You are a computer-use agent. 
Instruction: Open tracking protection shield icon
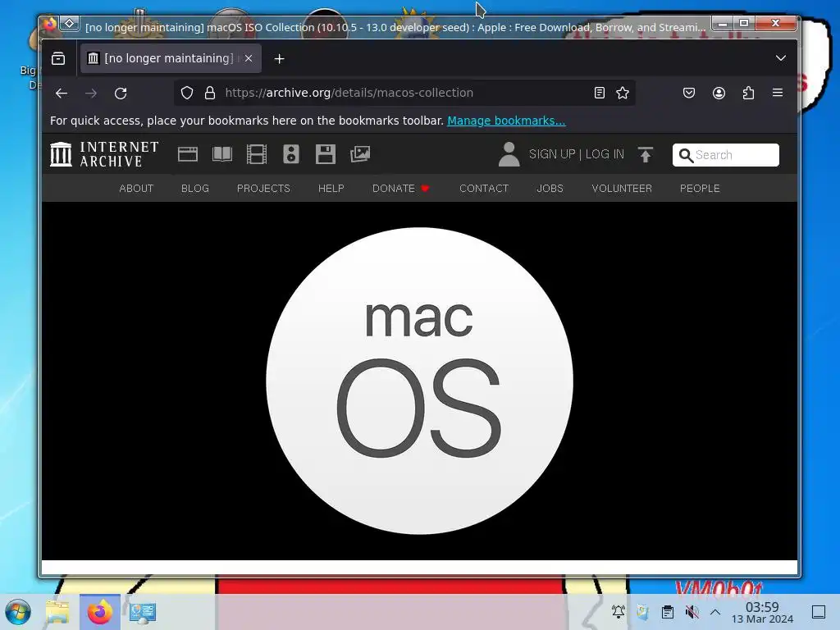coord(186,93)
